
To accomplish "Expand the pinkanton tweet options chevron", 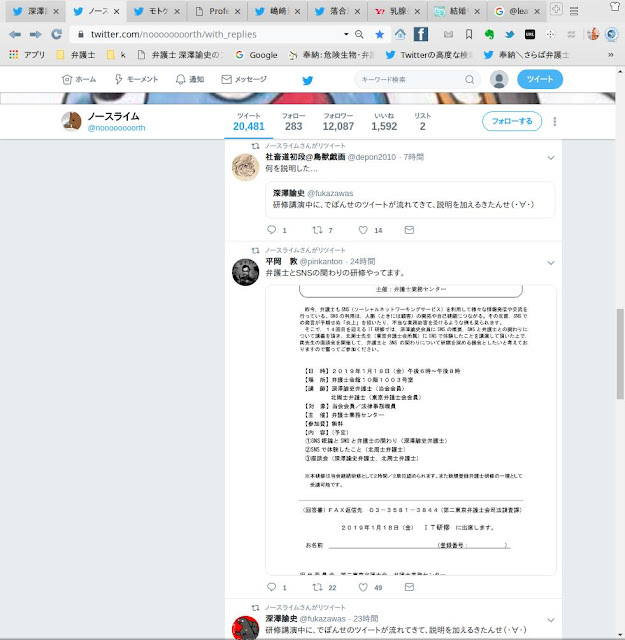I will coord(551,263).
